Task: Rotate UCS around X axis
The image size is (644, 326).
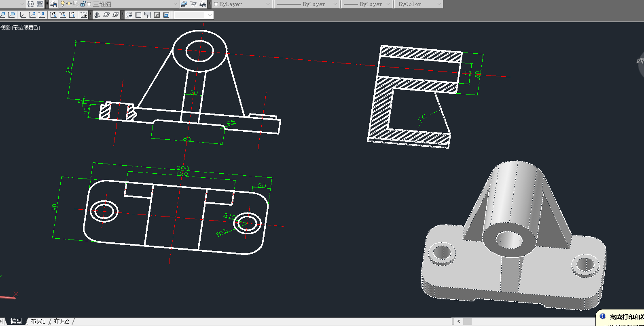Action: [x=53, y=15]
